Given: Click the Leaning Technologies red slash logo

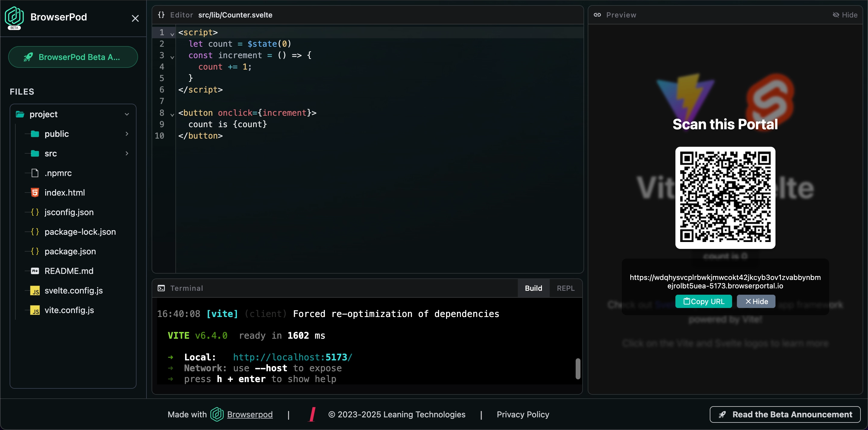Looking at the screenshot, I should (312, 414).
